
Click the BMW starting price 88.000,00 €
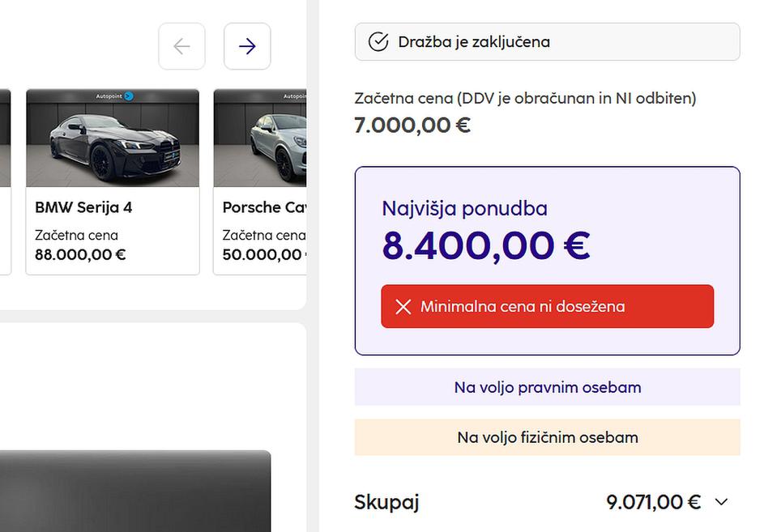click(x=80, y=254)
